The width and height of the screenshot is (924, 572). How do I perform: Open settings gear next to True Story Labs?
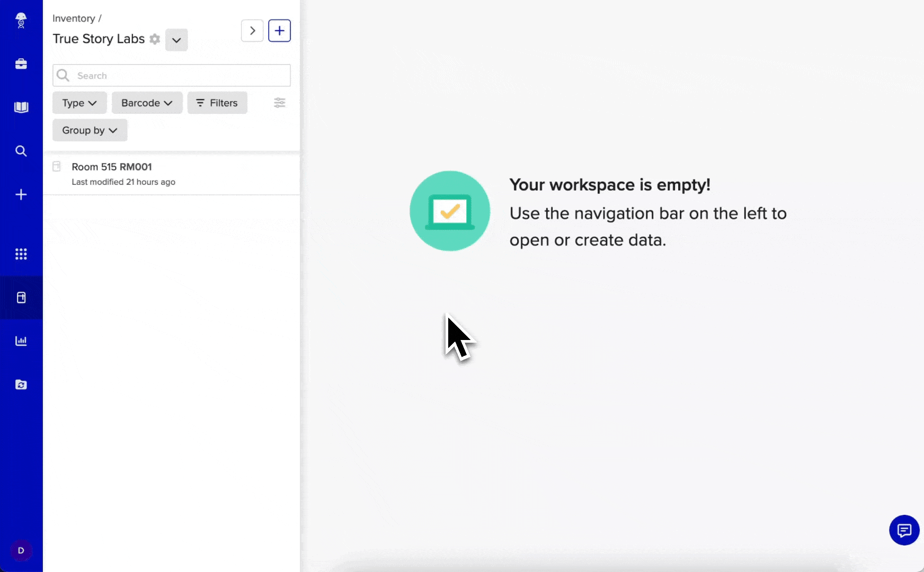click(155, 39)
